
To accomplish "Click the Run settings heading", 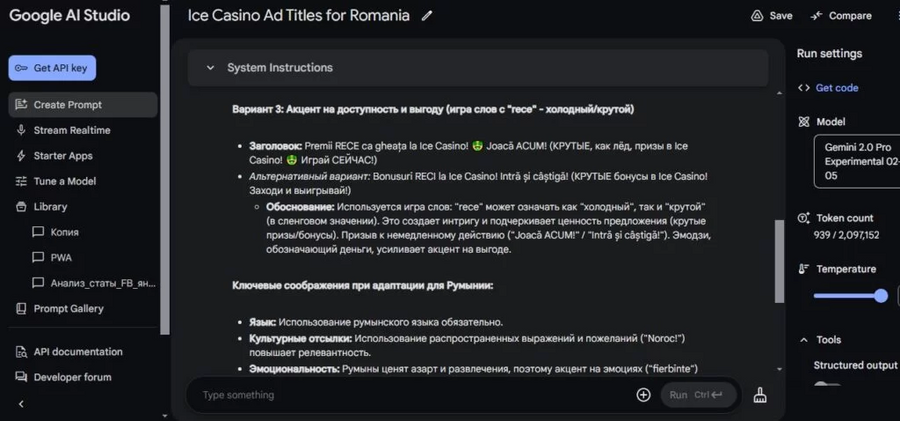I will point(829,53).
